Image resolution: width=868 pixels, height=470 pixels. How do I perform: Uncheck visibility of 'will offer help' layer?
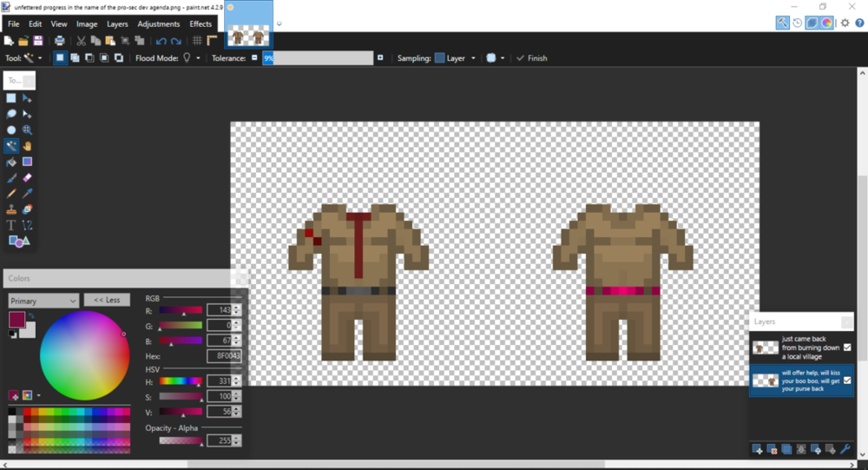pos(847,380)
